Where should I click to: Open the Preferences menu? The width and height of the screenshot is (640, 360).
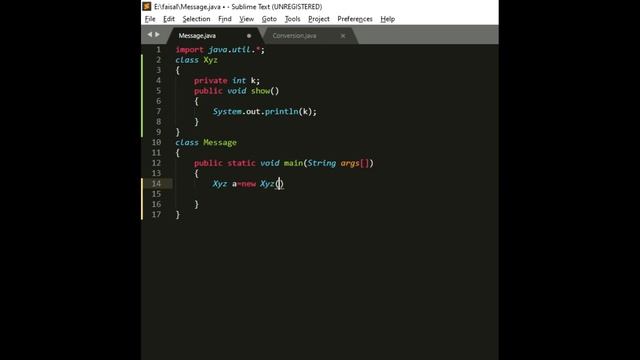pos(355,19)
